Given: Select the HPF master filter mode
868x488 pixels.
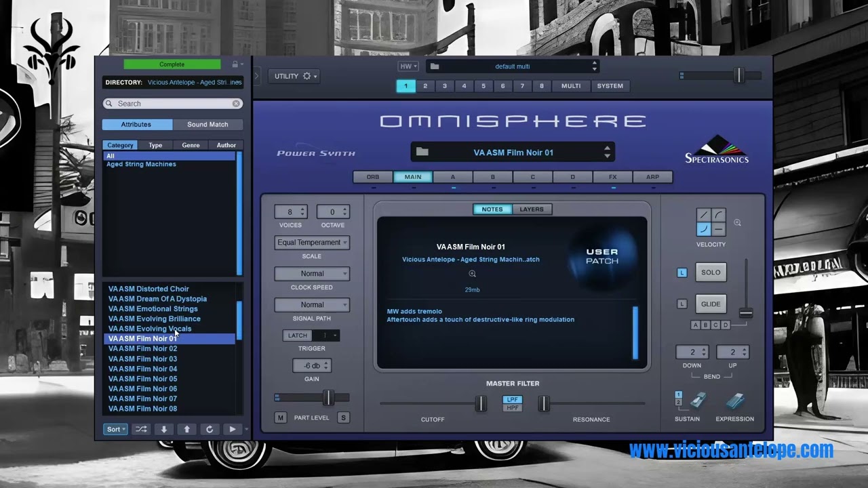Looking at the screenshot, I should pos(513,408).
